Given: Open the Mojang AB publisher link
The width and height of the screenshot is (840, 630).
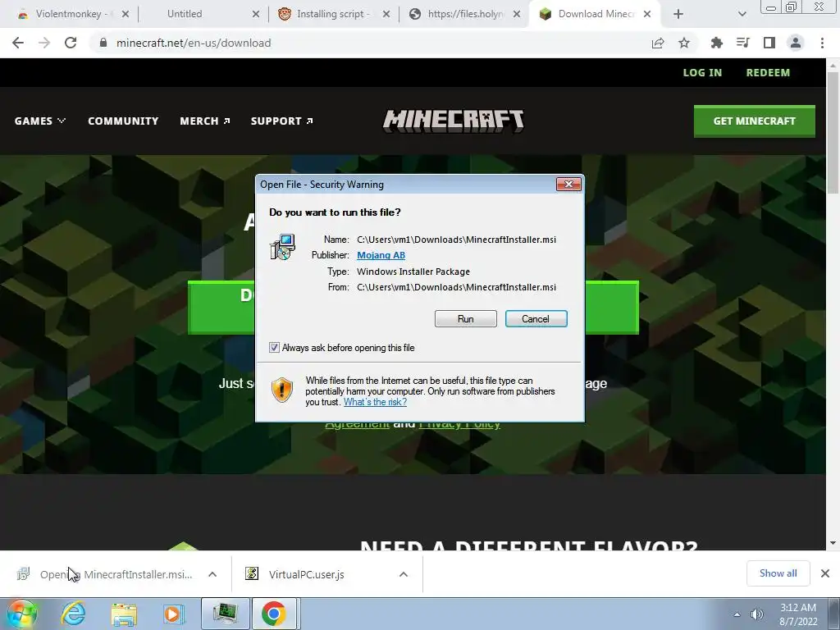Looking at the screenshot, I should (381, 255).
